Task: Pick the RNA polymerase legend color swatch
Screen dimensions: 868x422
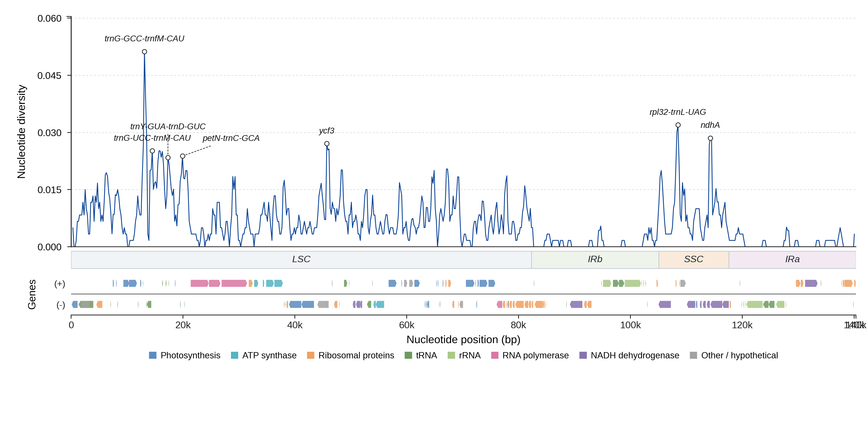Action: [495, 355]
